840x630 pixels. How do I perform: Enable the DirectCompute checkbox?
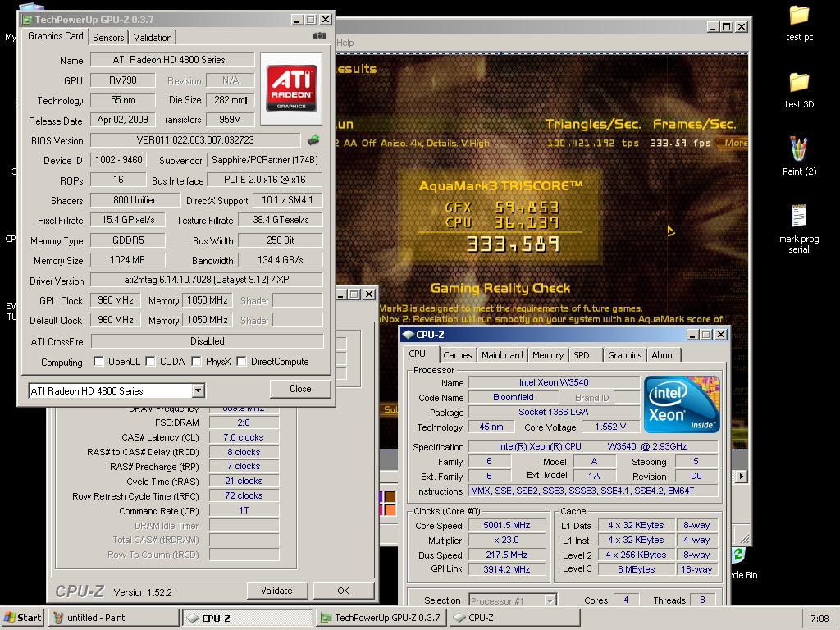(x=242, y=362)
